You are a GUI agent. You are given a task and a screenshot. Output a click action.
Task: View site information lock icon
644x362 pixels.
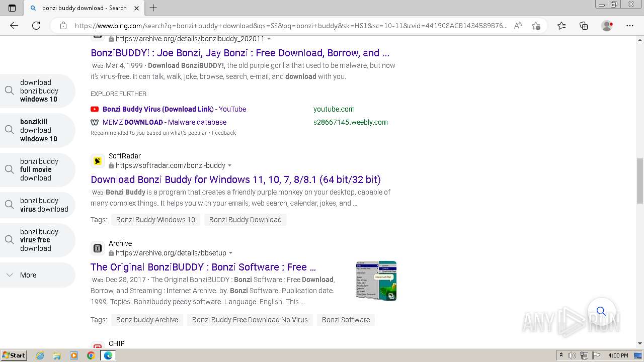coord(63,26)
